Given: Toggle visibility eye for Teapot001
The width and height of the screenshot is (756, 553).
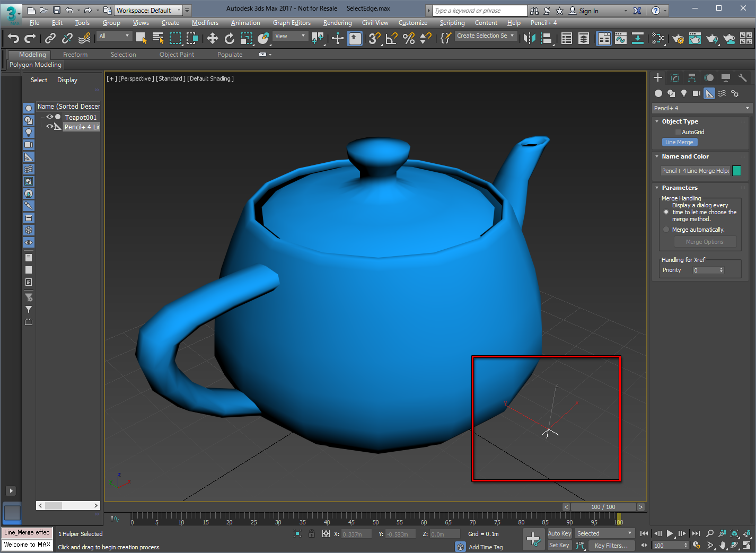Looking at the screenshot, I should click(x=49, y=117).
